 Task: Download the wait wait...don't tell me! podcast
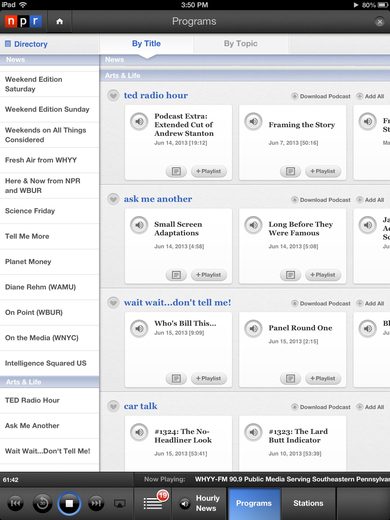tap(321, 303)
